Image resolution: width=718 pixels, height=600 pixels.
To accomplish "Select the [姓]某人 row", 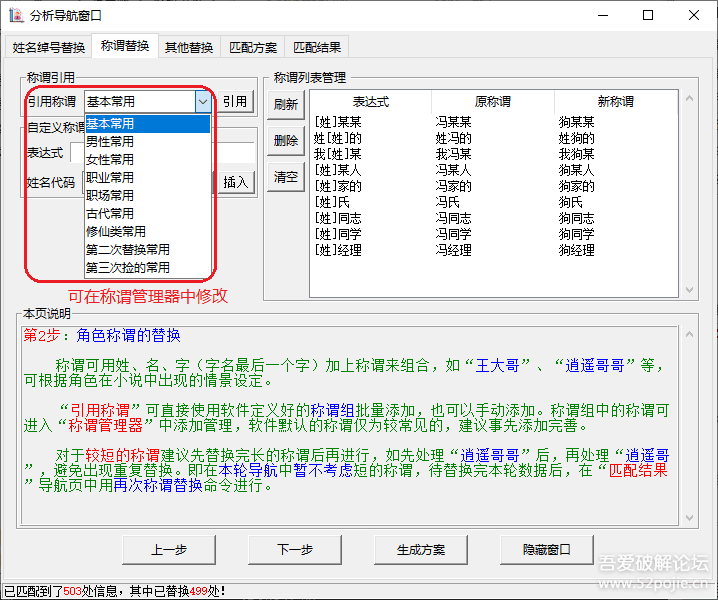I will point(494,170).
